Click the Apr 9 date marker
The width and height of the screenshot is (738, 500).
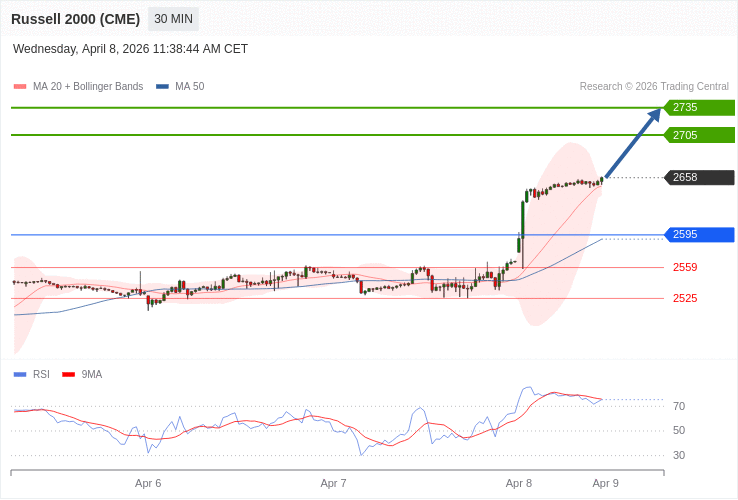pos(605,483)
